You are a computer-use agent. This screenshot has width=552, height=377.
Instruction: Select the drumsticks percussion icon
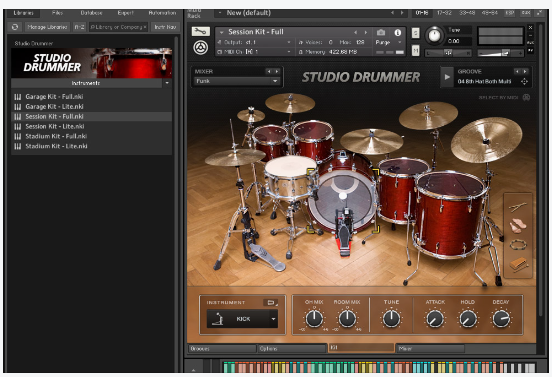point(518,207)
